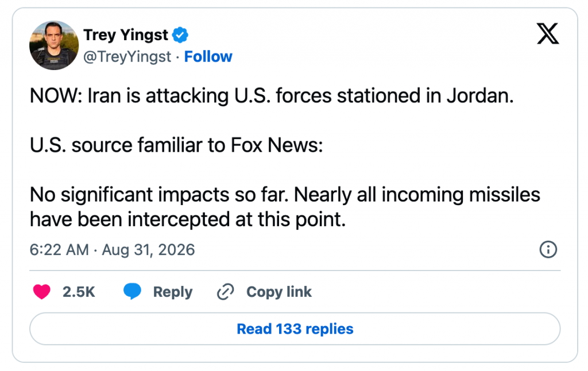Open the @TreyYingst handle link
Image resolution: width=588 pixels, height=371 pixels.
click(127, 57)
